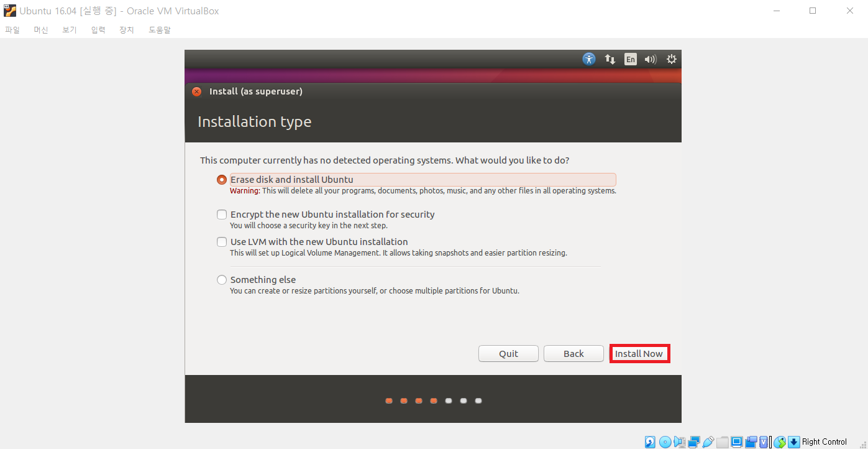Click the VirtualBox hard disk activity icon
The image size is (868, 449).
pos(650,442)
